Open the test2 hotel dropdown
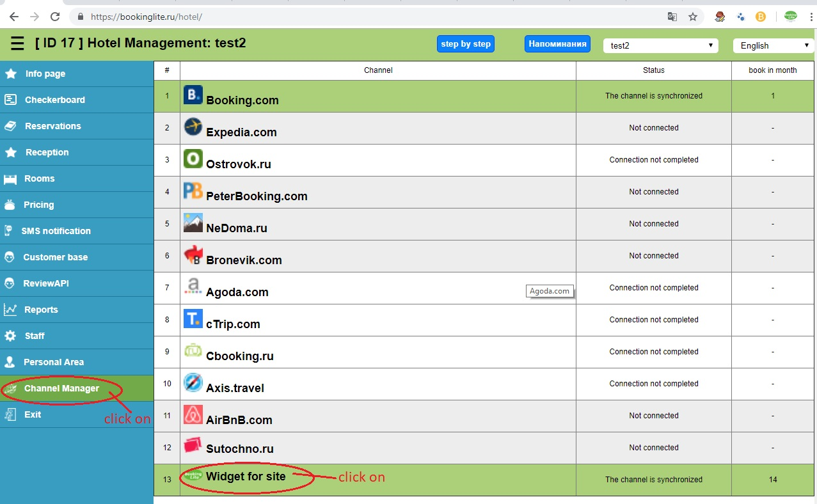 pyautogui.click(x=660, y=45)
